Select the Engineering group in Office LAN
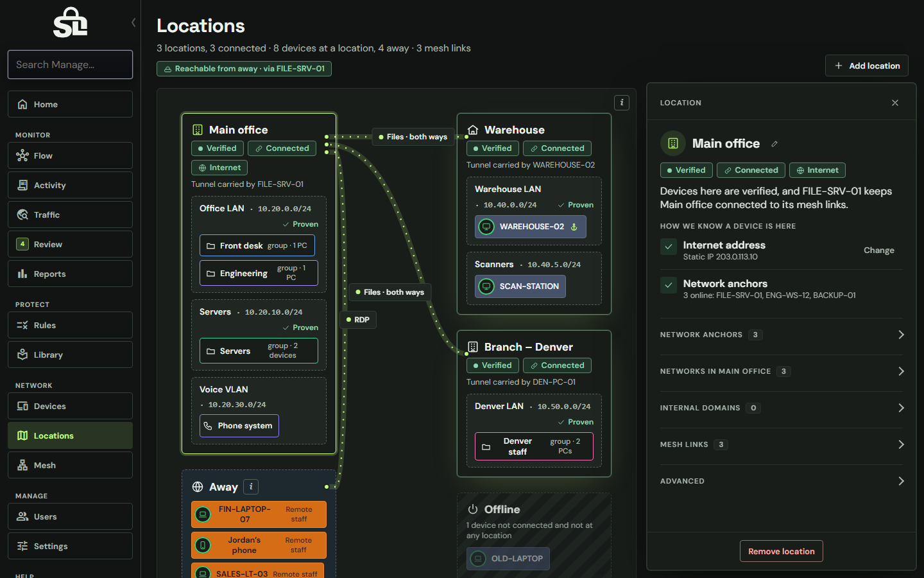Viewport: 924px width, 578px height. (259, 273)
